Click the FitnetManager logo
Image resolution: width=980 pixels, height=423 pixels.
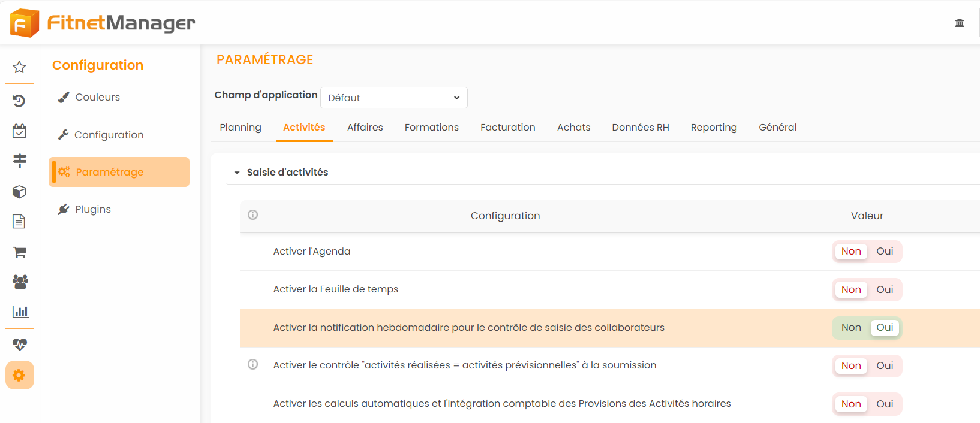[x=103, y=23]
